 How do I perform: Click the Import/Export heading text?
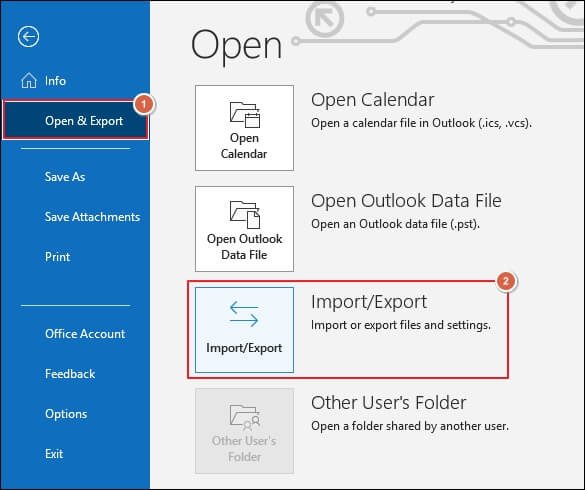pyautogui.click(x=369, y=302)
